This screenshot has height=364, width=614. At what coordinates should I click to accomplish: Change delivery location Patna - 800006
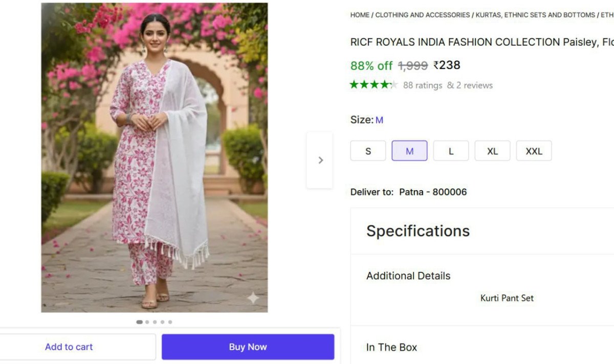pos(433,192)
